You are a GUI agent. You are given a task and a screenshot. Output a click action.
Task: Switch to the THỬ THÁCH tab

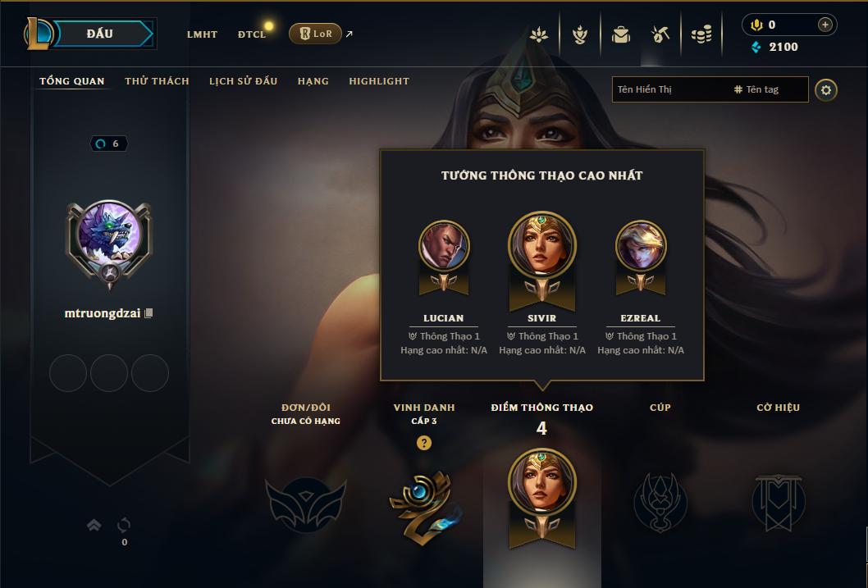click(157, 80)
